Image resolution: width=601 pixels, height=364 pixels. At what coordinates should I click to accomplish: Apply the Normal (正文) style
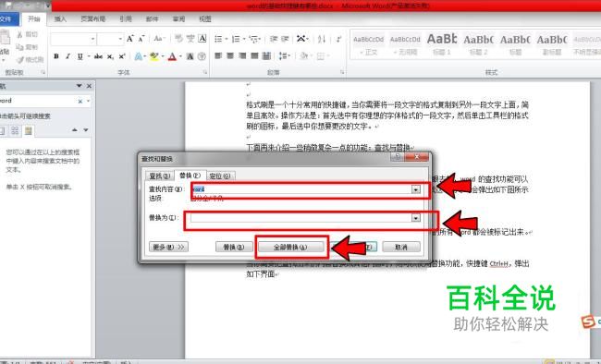pyautogui.click(x=368, y=45)
